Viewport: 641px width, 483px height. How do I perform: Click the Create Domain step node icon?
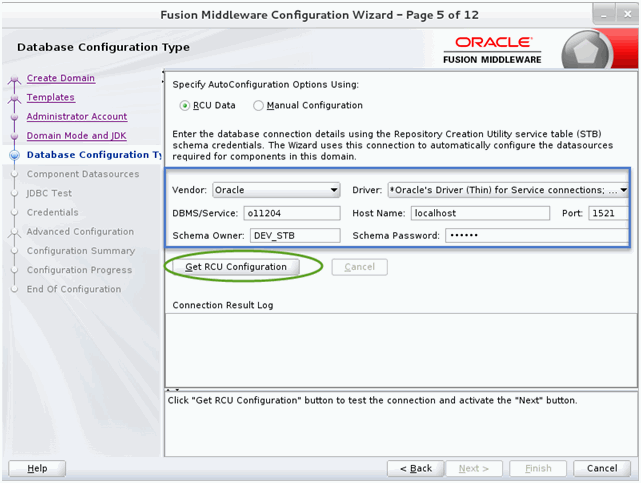[15, 79]
